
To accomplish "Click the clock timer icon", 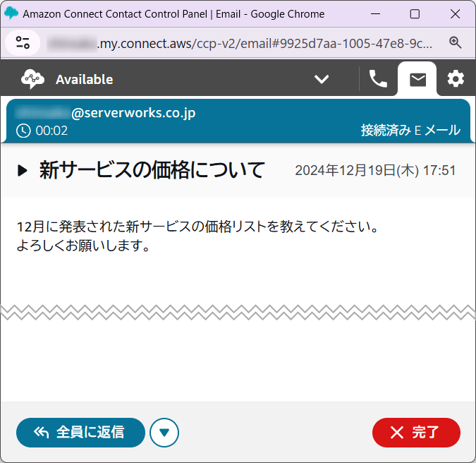I will [x=23, y=131].
